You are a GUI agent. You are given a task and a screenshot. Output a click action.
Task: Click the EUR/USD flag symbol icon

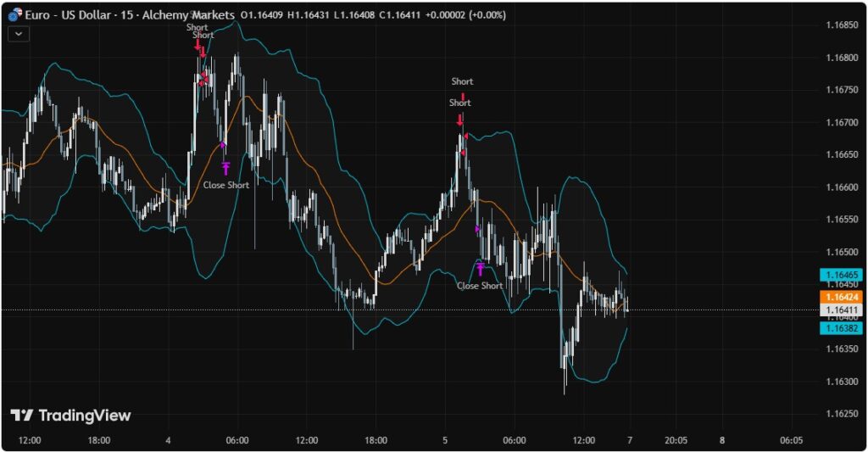point(15,14)
